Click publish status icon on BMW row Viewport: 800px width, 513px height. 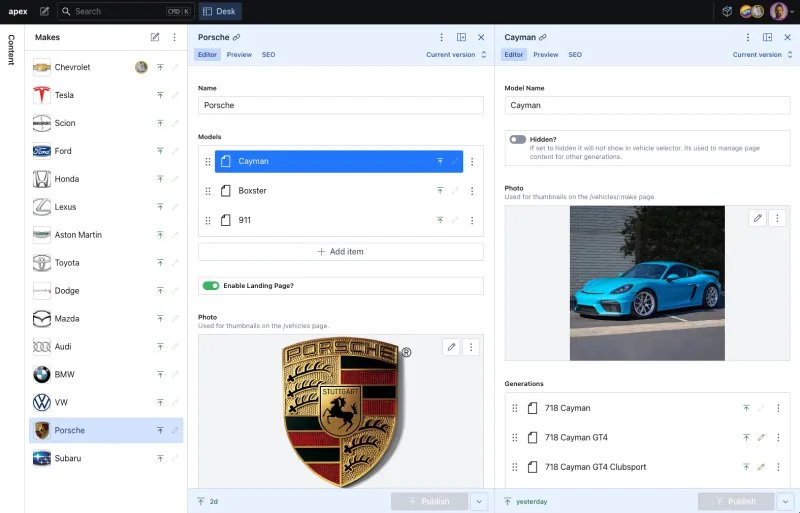pyautogui.click(x=160, y=375)
